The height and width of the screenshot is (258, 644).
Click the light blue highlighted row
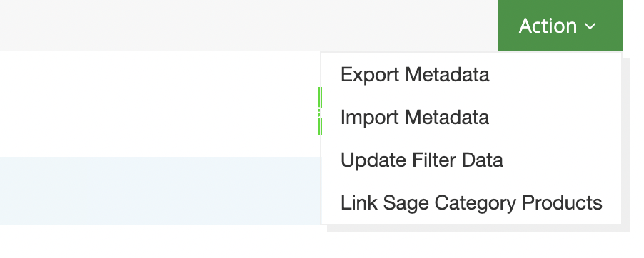(x=160, y=191)
